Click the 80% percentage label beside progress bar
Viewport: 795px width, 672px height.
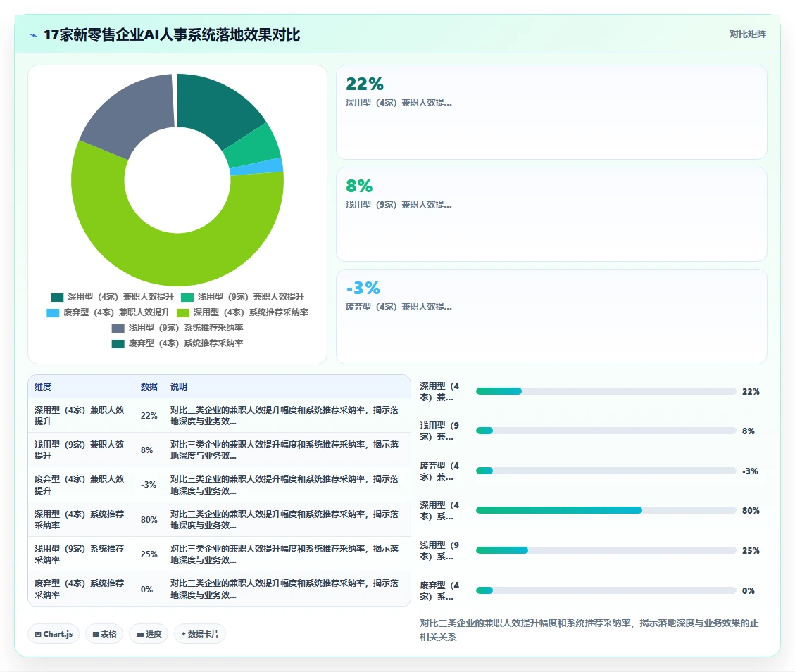click(751, 510)
